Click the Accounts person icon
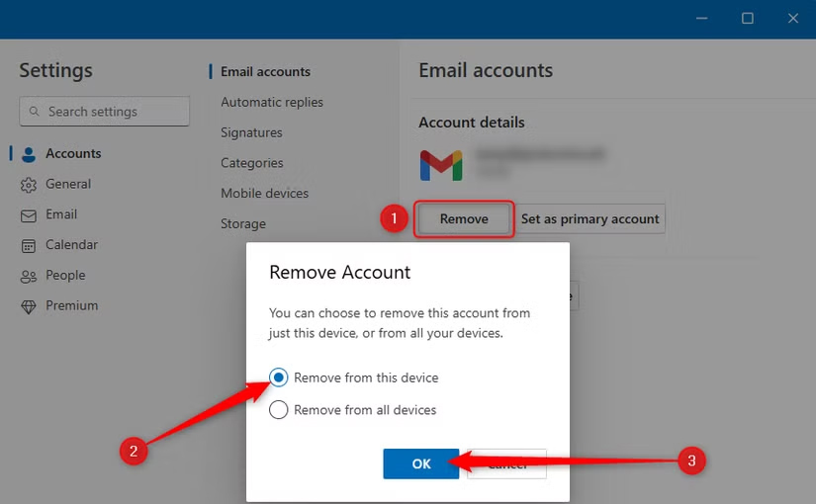The image size is (816, 504). tap(29, 154)
